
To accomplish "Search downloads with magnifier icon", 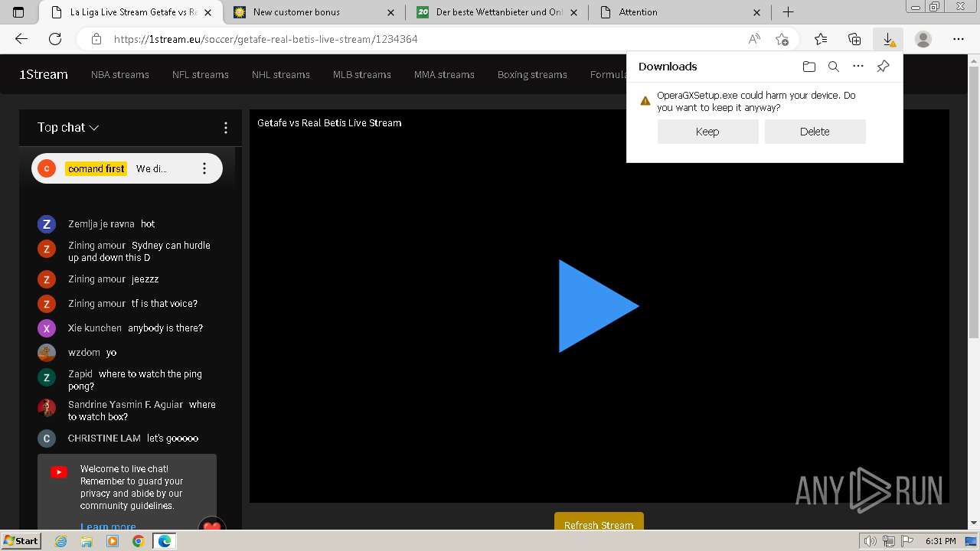I will point(834,67).
